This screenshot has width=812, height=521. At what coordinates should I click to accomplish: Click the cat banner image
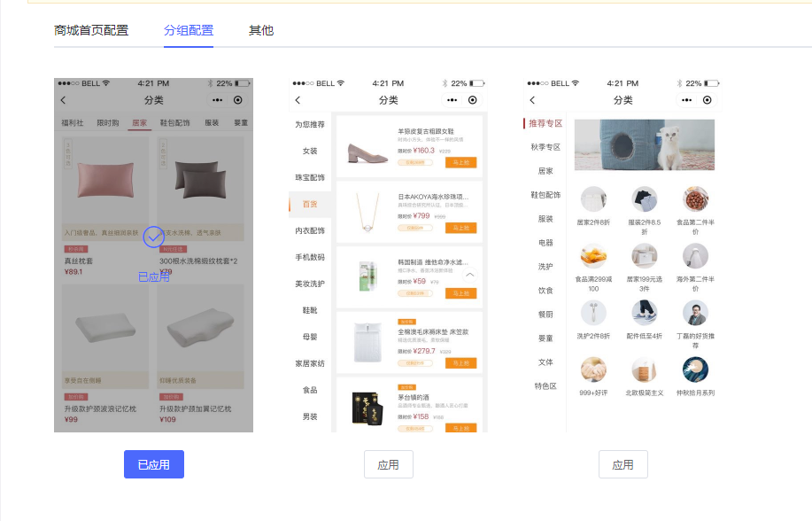(645, 144)
